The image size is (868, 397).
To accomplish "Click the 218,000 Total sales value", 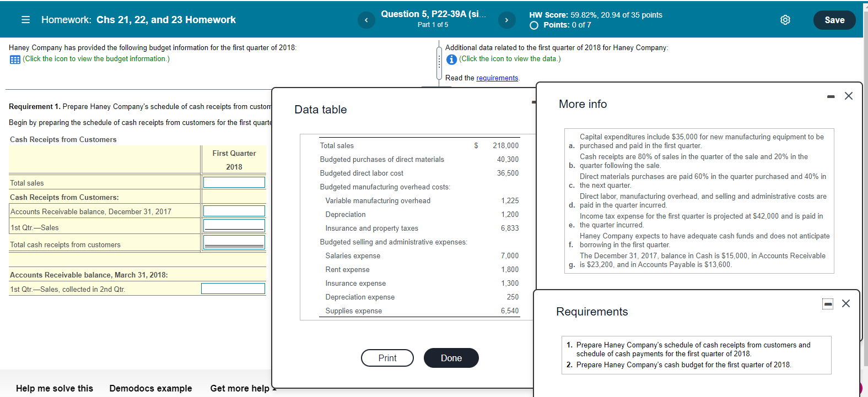I will point(505,145).
